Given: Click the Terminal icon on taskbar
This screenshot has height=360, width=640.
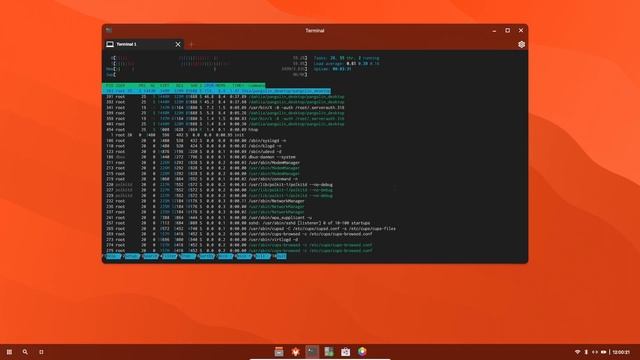Looking at the screenshot, I should 312,351.
